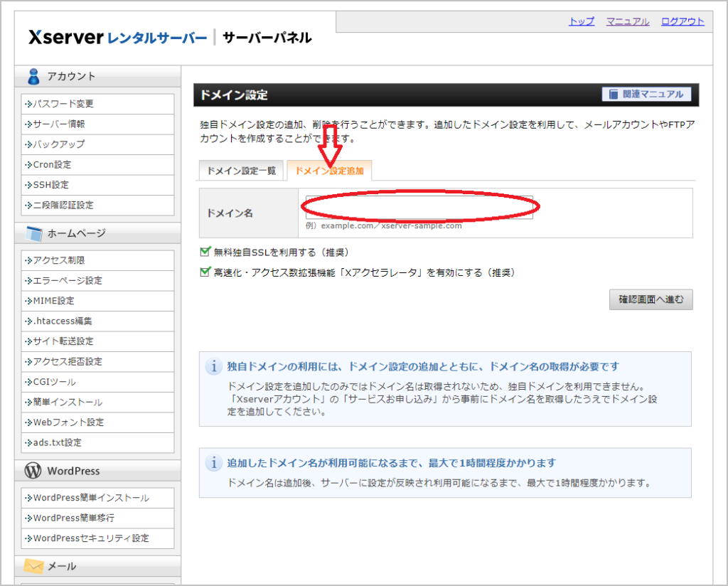The width and height of the screenshot is (728, 586).
Task: Go to 二段階認証設定
Action: [97, 206]
